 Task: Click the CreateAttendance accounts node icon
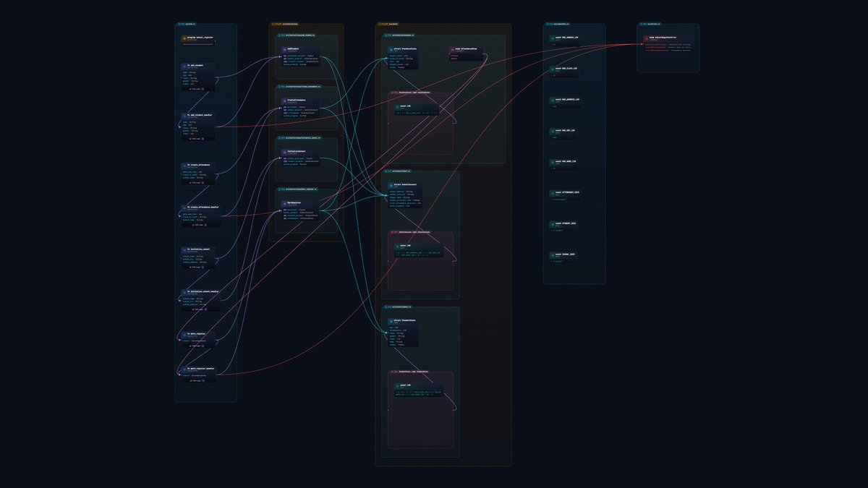point(285,100)
